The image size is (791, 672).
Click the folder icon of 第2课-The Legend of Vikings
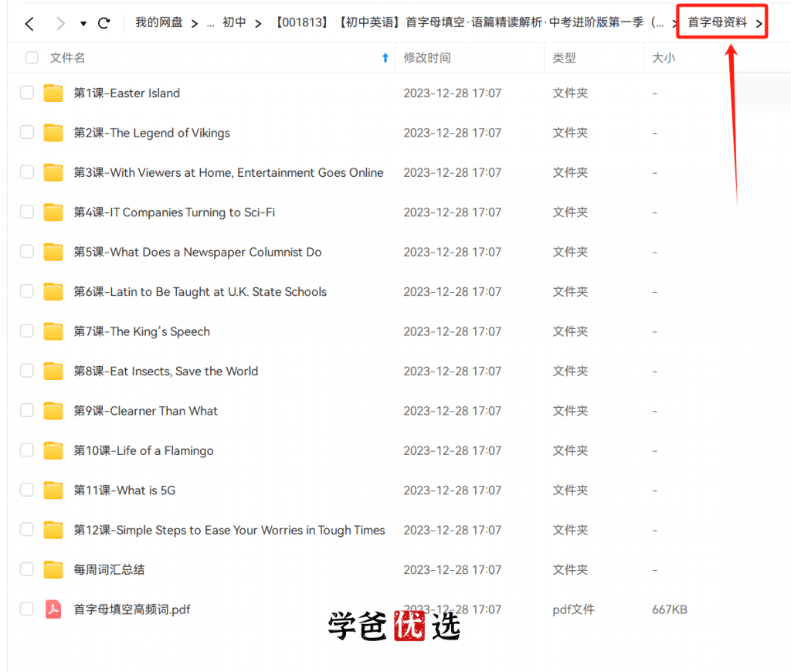tap(53, 133)
